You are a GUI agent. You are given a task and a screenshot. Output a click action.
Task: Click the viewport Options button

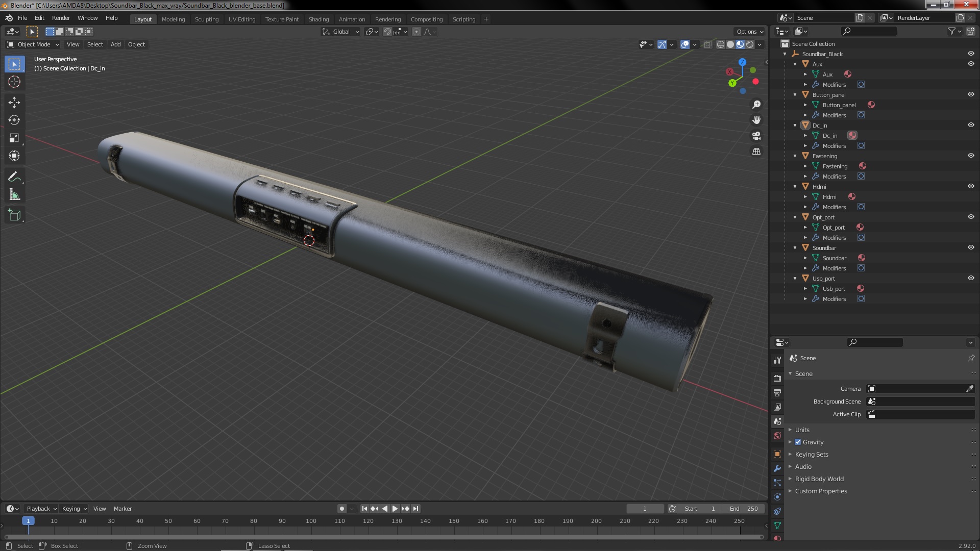749,32
